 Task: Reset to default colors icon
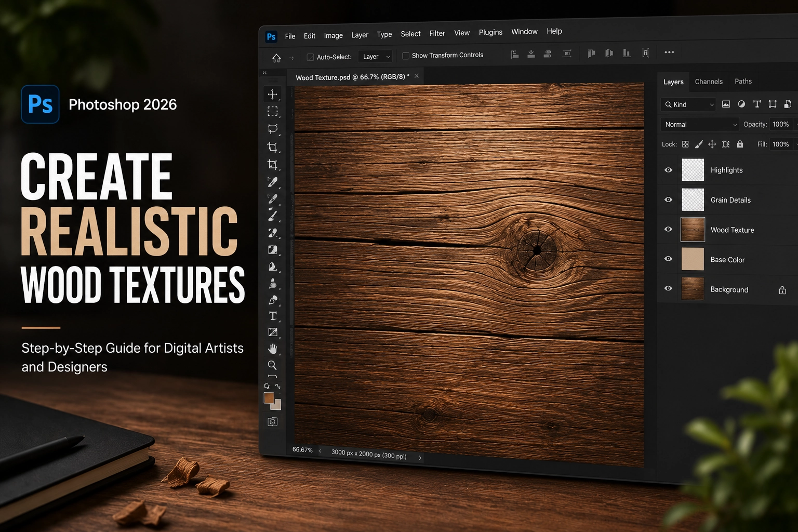[267, 386]
